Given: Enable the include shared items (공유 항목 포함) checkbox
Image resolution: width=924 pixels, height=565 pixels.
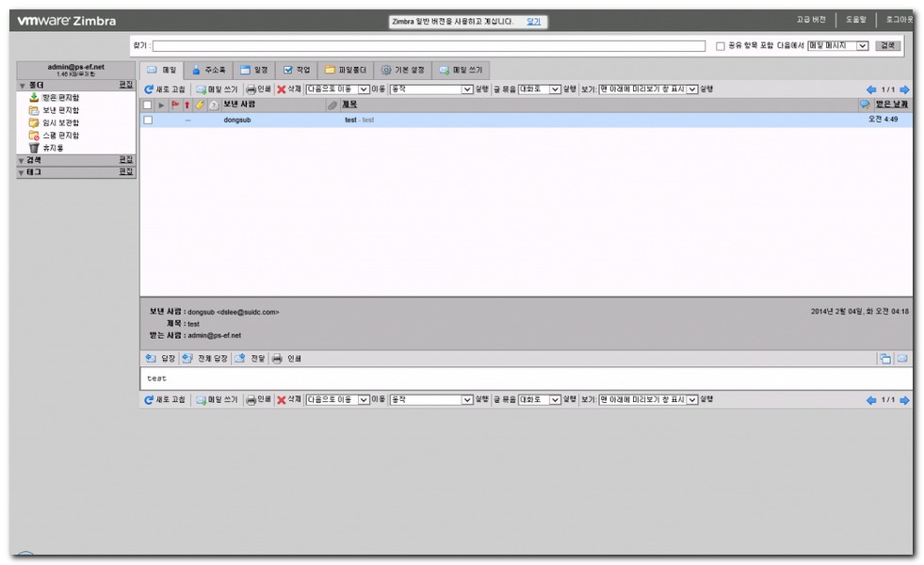Looking at the screenshot, I should point(721,46).
